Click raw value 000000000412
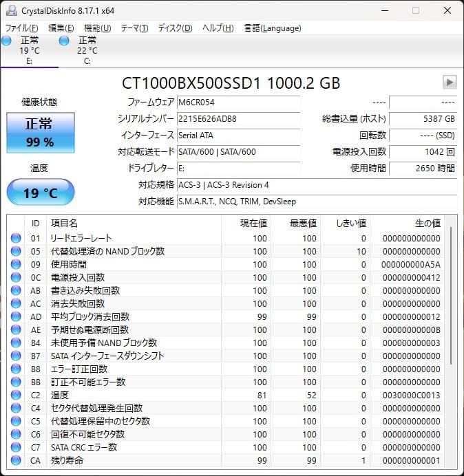464x476 pixels. 411,277
